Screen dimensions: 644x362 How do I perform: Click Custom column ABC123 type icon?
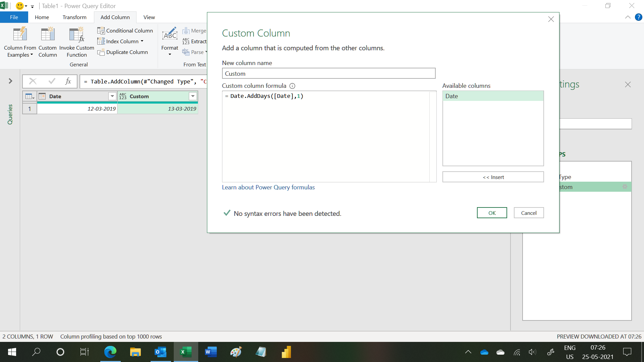[123, 97]
